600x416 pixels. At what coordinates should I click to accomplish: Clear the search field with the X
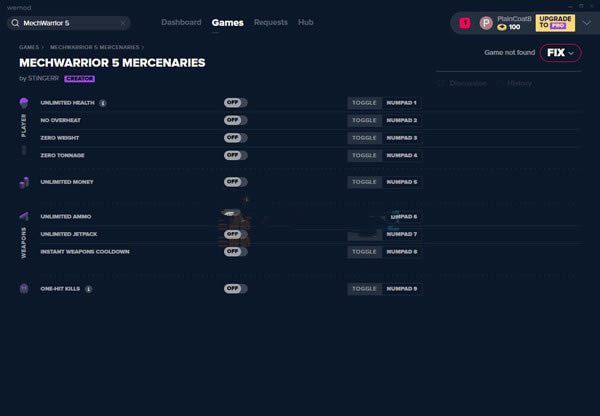[x=123, y=22]
